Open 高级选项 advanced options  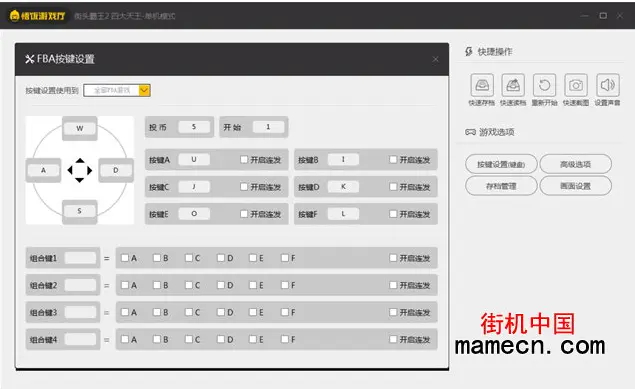(575, 164)
